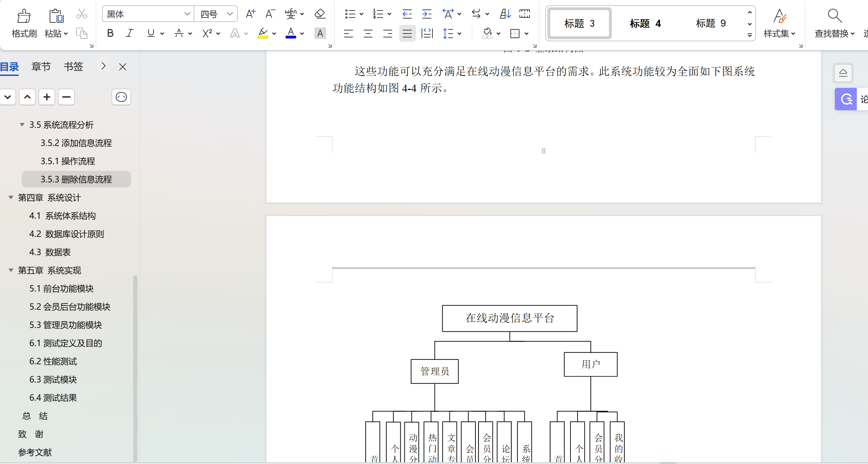The width and height of the screenshot is (868, 464).
Task: Click the distributed alignment icon
Action: pyautogui.click(x=427, y=34)
